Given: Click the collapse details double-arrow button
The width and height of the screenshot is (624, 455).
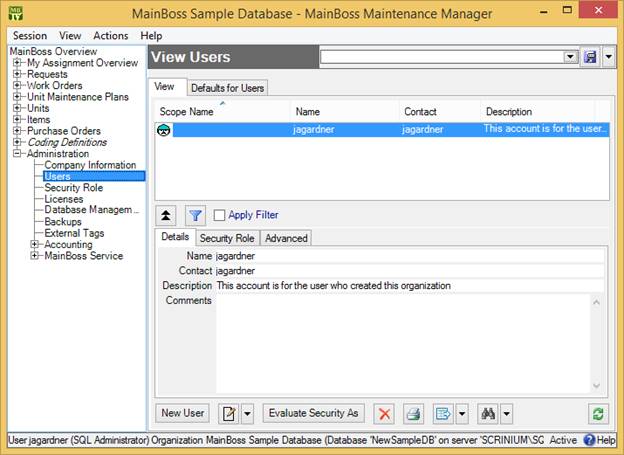Looking at the screenshot, I should (166, 215).
